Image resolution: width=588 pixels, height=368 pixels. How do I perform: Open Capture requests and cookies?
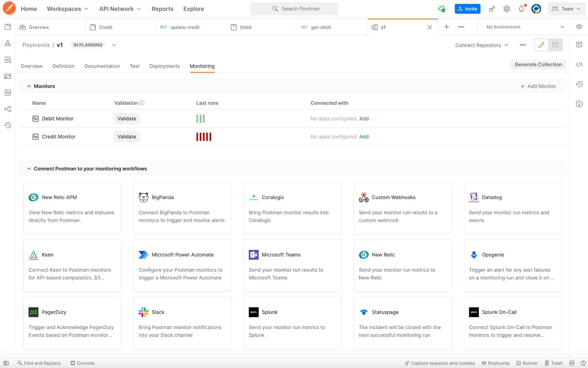tap(440, 363)
